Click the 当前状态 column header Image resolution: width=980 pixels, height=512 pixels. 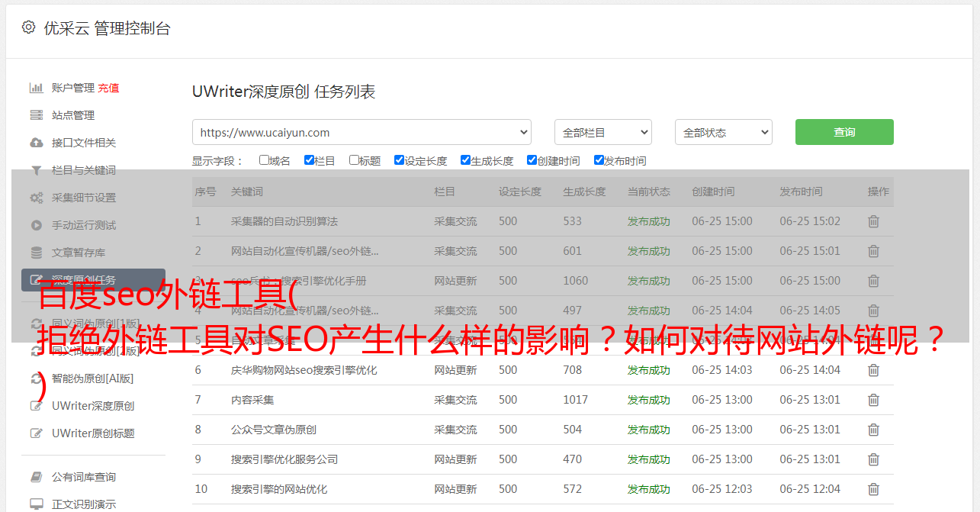(x=649, y=192)
